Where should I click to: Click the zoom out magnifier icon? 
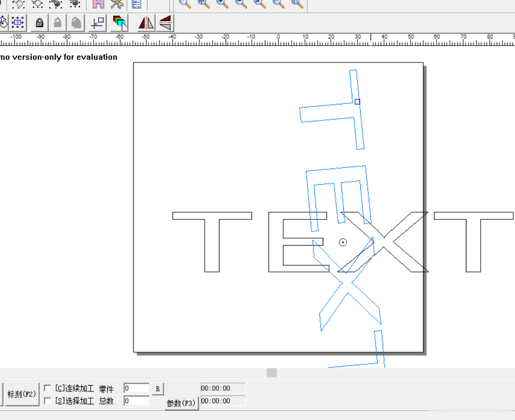pos(241,3)
